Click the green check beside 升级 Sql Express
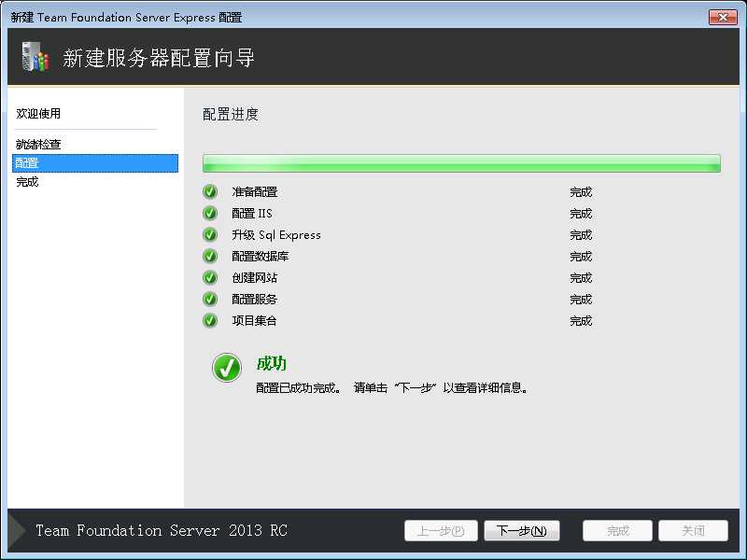 click(x=210, y=235)
